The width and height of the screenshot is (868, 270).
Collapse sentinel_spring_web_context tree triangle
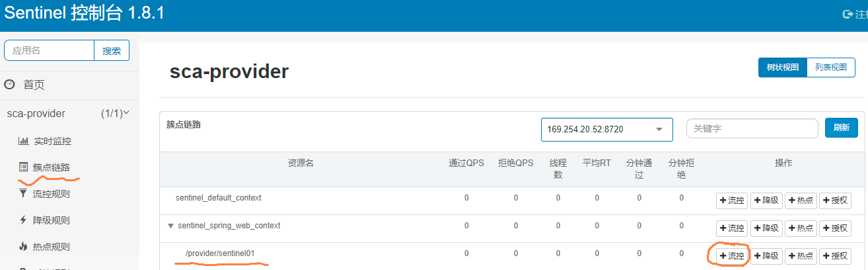pyautogui.click(x=171, y=226)
